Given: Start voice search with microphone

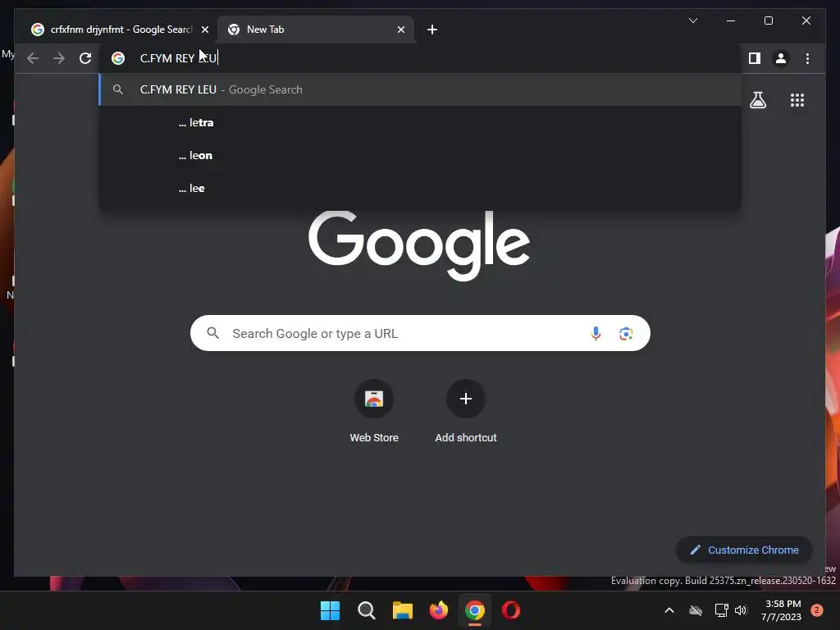Looking at the screenshot, I should coord(596,333).
